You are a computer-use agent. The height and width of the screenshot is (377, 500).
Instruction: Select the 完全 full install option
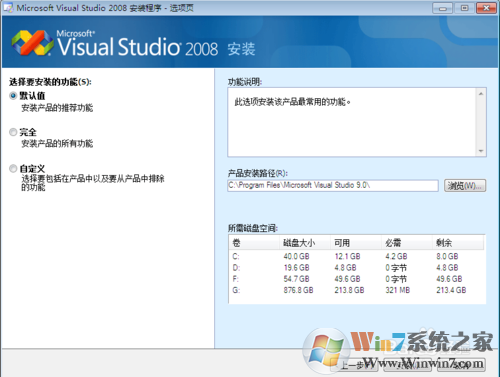point(13,132)
